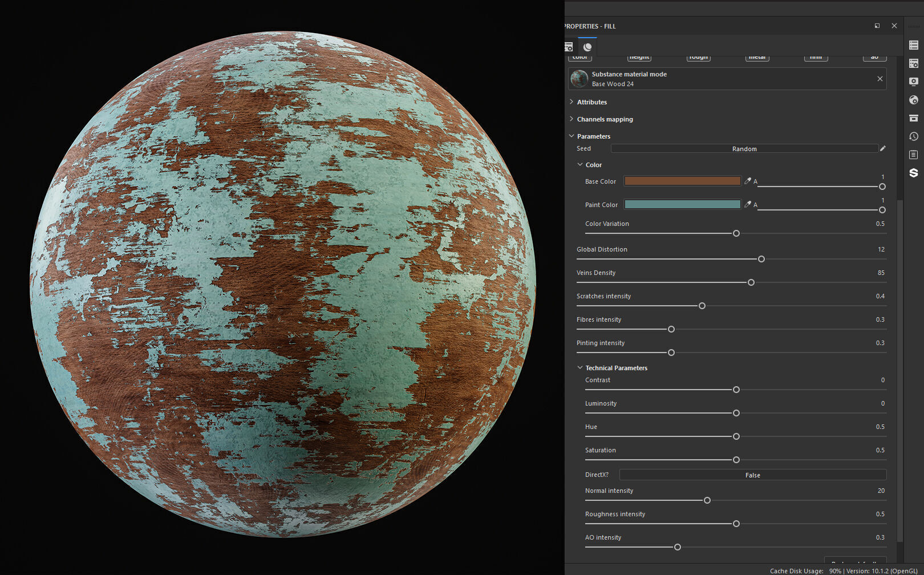Open the Shader Settings sphere-gear icon

click(913, 100)
